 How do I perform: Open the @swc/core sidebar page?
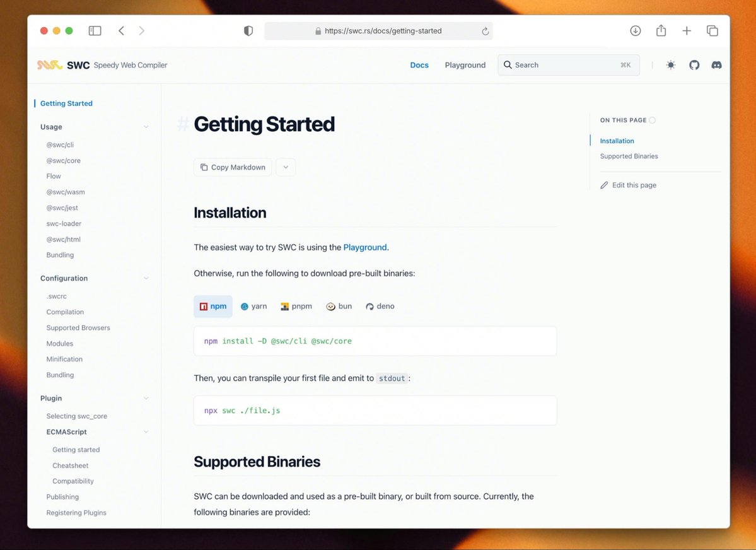[x=63, y=161]
